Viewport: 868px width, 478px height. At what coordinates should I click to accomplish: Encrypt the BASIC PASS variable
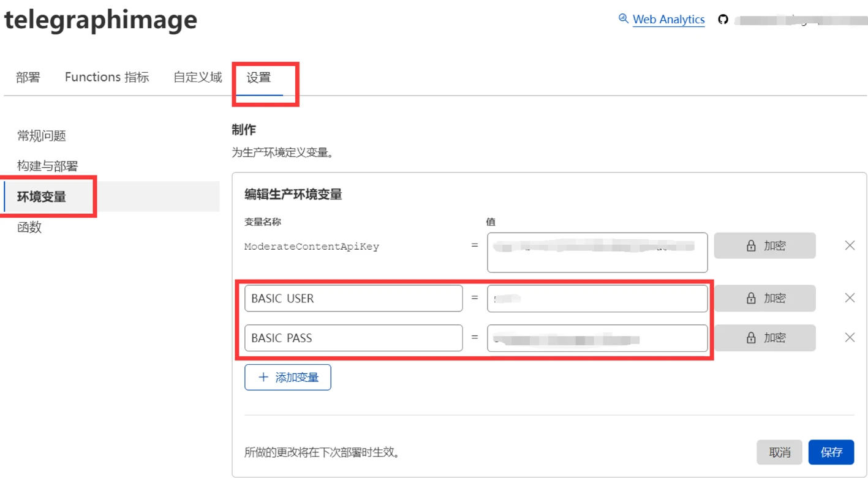(764, 338)
